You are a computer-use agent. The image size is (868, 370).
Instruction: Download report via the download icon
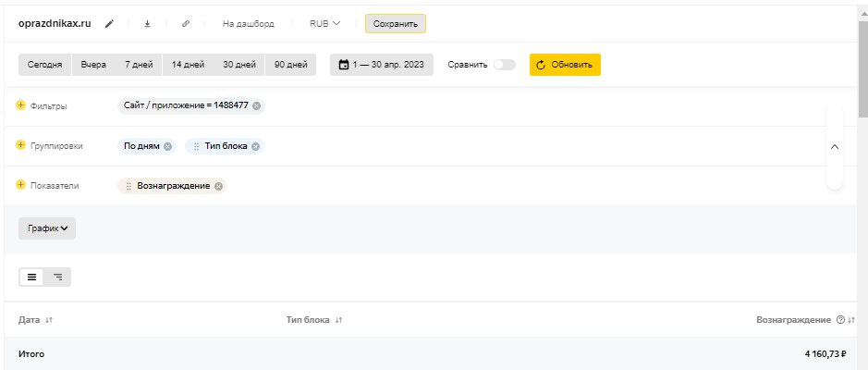click(147, 24)
